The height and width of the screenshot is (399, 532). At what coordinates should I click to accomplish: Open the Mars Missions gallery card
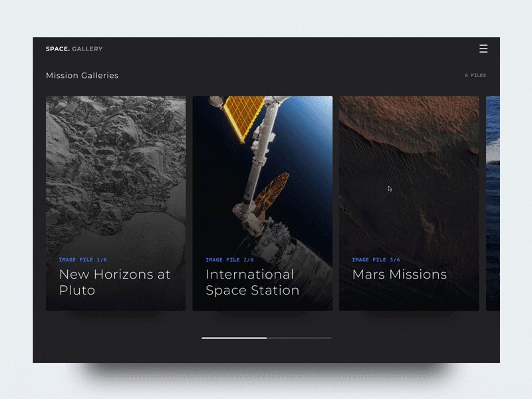pyautogui.click(x=409, y=203)
